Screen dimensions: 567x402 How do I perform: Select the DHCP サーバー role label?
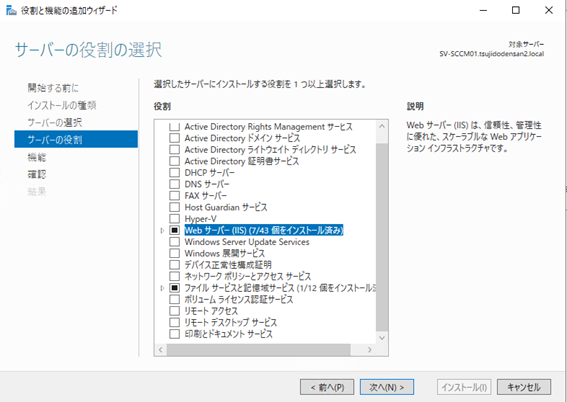(x=209, y=173)
